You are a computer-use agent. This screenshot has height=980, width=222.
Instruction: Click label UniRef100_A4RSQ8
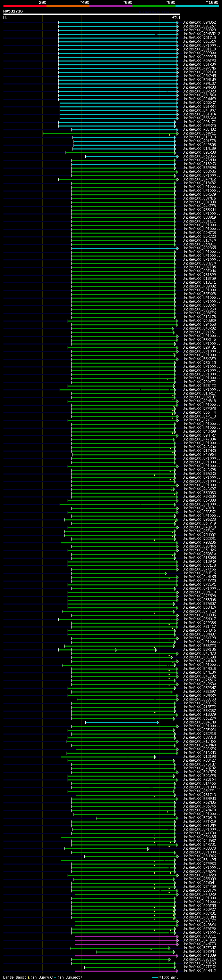coord(199,145)
